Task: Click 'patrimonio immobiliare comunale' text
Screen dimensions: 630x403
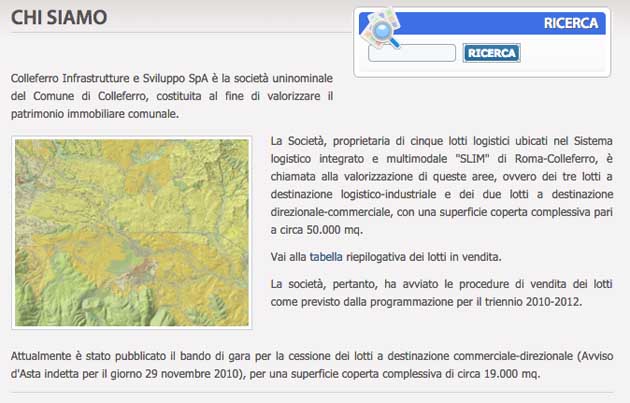Action: pos(95,114)
